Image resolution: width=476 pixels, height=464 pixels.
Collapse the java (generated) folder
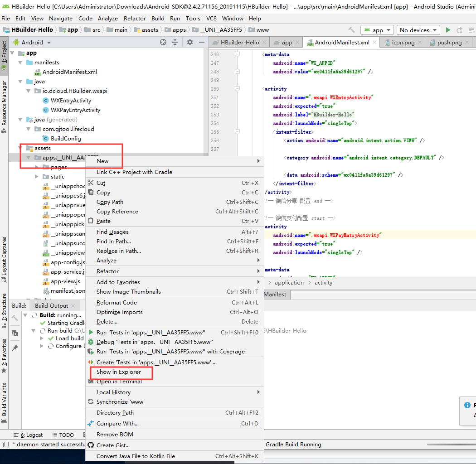20,119
